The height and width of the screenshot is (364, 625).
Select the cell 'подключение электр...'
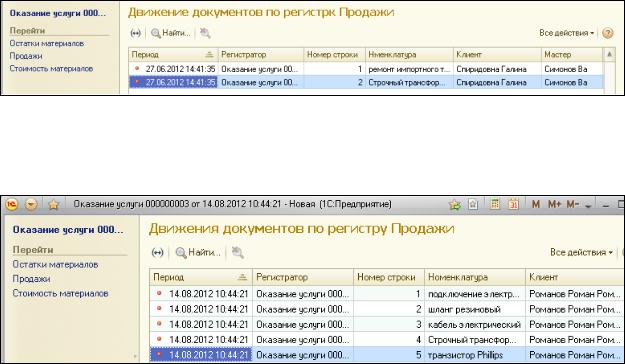(x=475, y=294)
